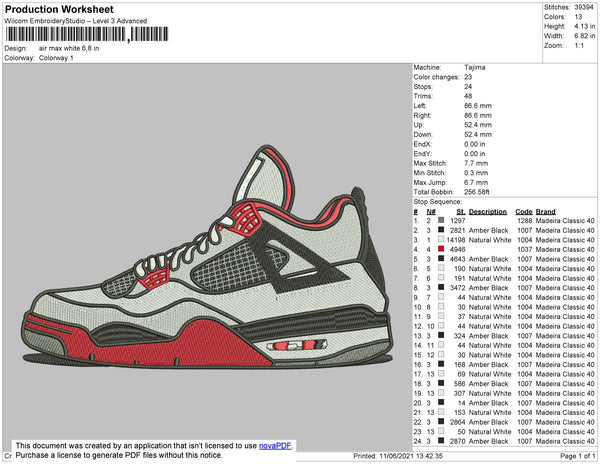Pick the white swatch in stop row 3
600x464 pixels.
point(441,239)
